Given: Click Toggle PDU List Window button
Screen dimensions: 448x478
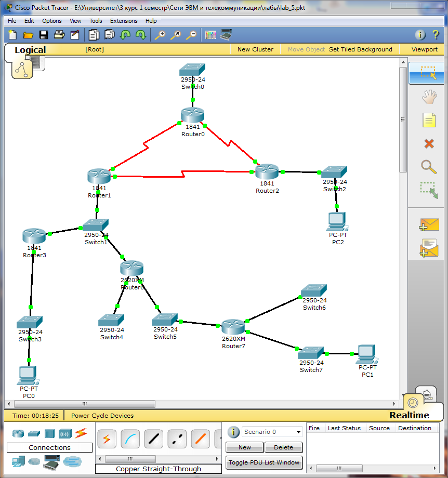Looking at the screenshot, I should pyautogui.click(x=264, y=462).
